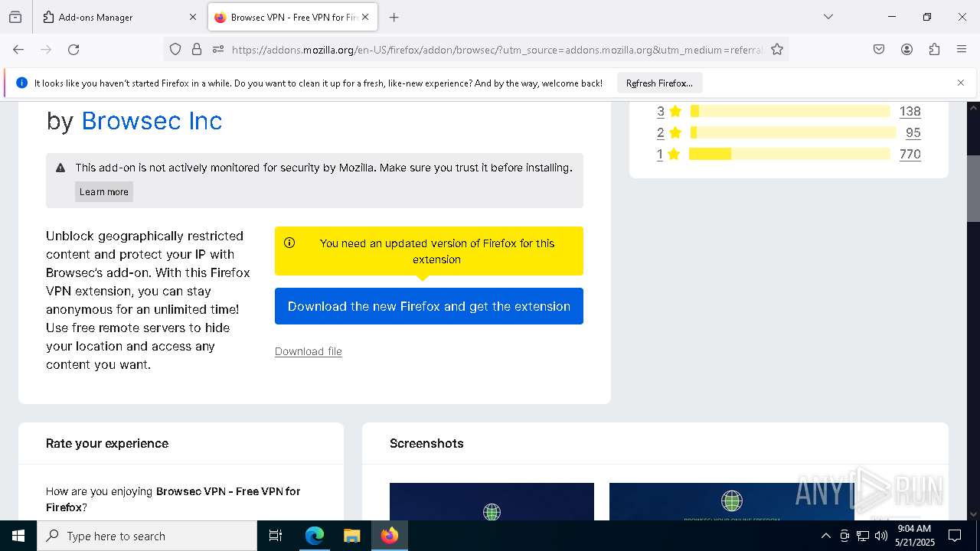The height and width of the screenshot is (551, 980).
Task: Click the Firefox taskbar icon
Action: (390, 536)
